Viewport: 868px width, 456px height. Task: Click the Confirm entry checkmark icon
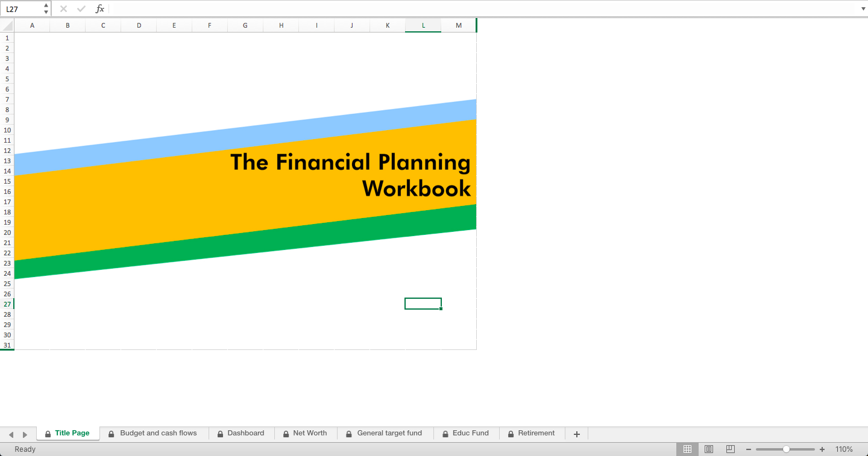point(81,9)
